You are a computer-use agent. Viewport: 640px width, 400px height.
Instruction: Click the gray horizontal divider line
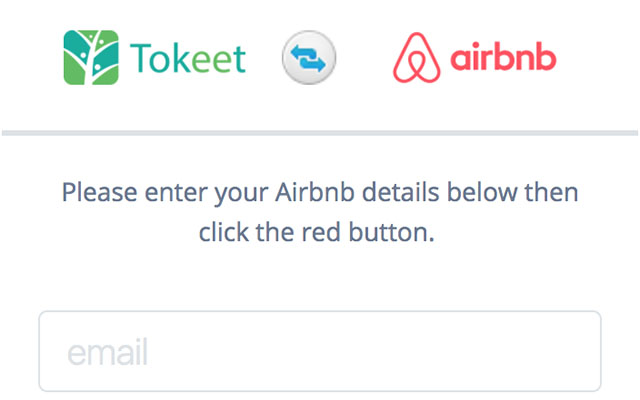320,133
